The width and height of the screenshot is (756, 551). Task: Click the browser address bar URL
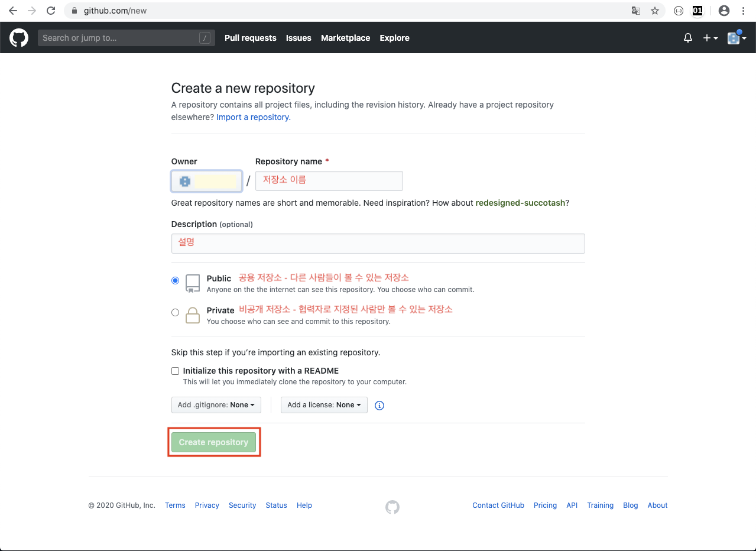coord(115,11)
